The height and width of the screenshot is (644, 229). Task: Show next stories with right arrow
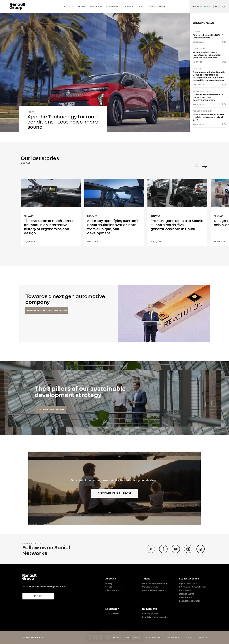pyautogui.click(x=204, y=166)
